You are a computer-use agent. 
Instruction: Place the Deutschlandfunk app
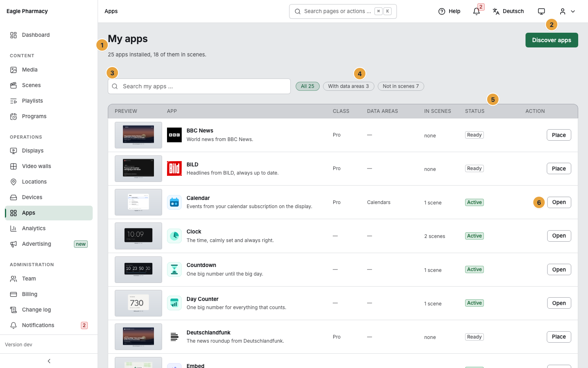pos(559,337)
